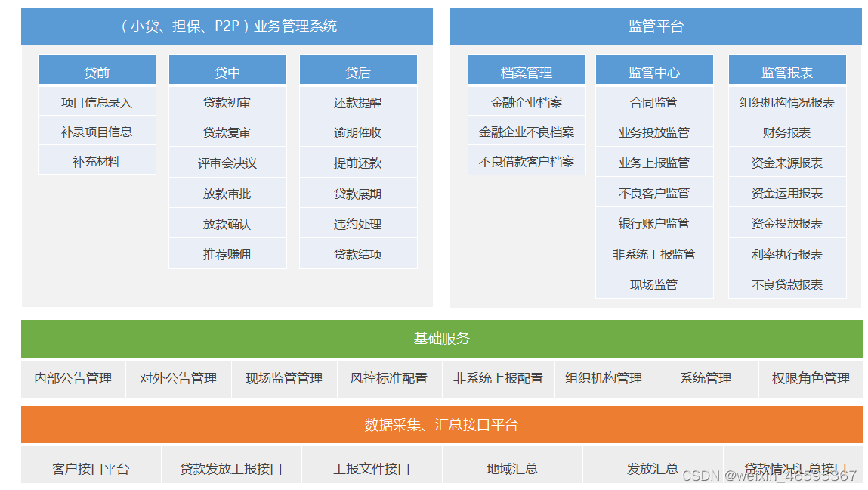Select the 监管中心 column header
Image resolution: width=868 pixels, height=490 pixels.
(654, 70)
